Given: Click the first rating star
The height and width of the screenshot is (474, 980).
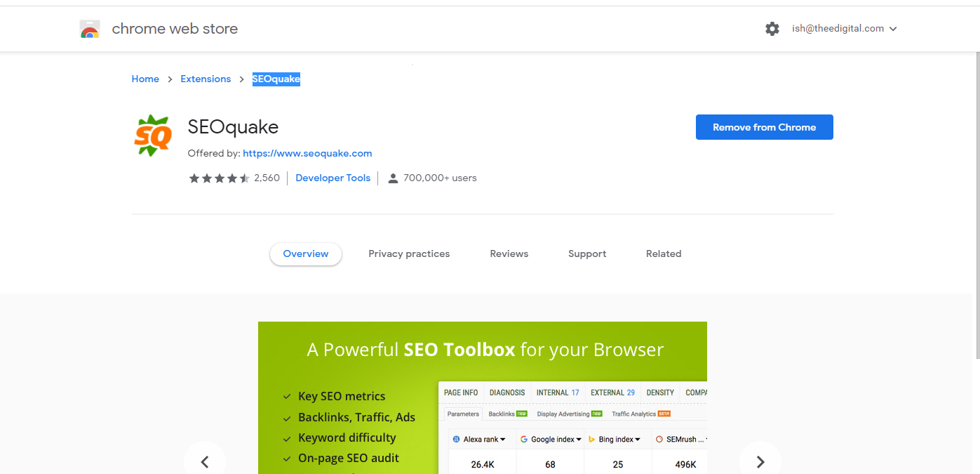Looking at the screenshot, I should [x=194, y=178].
